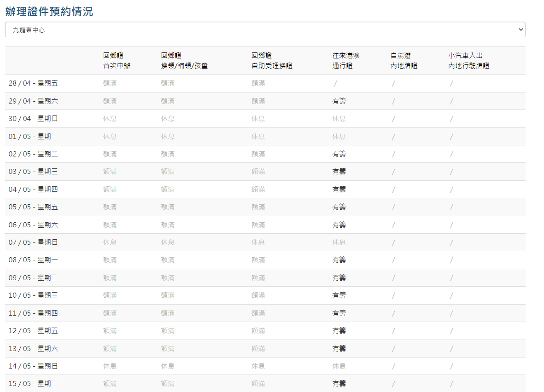Select 有籌 for 05/05 星期五

pos(339,207)
